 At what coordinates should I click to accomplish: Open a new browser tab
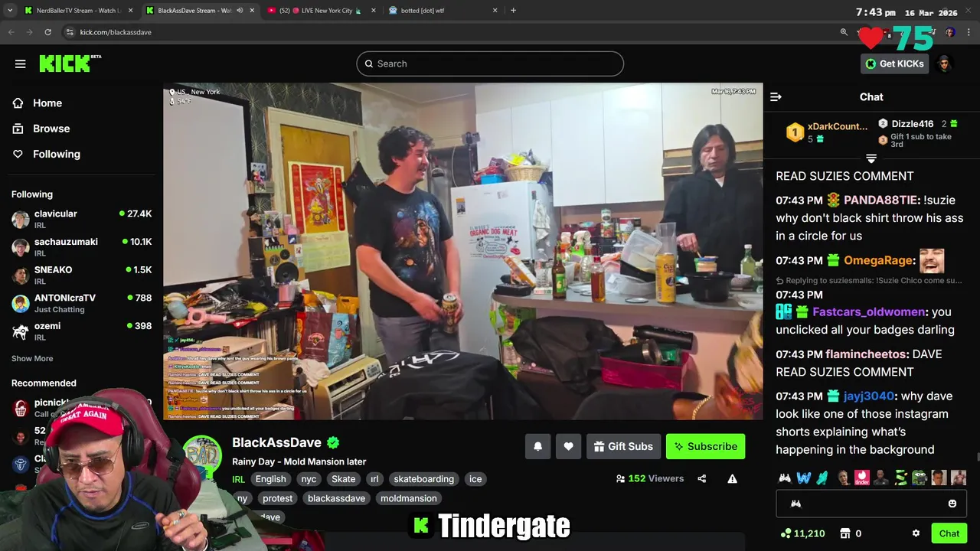(513, 11)
